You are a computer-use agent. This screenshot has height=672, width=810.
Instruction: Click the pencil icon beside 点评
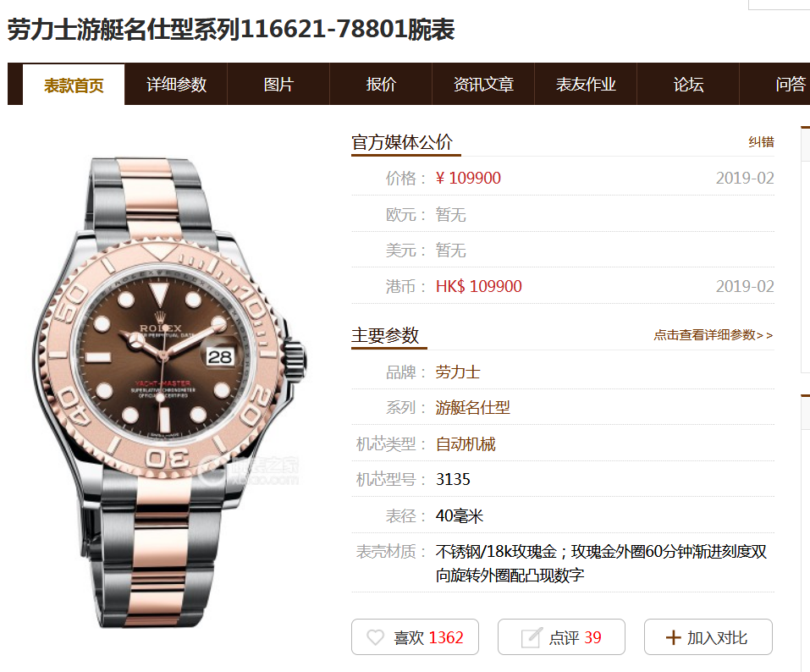coord(532,637)
